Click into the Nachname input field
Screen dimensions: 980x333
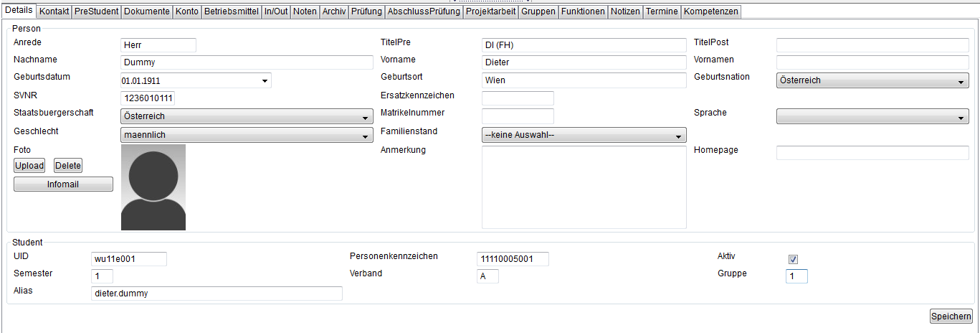point(247,62)
